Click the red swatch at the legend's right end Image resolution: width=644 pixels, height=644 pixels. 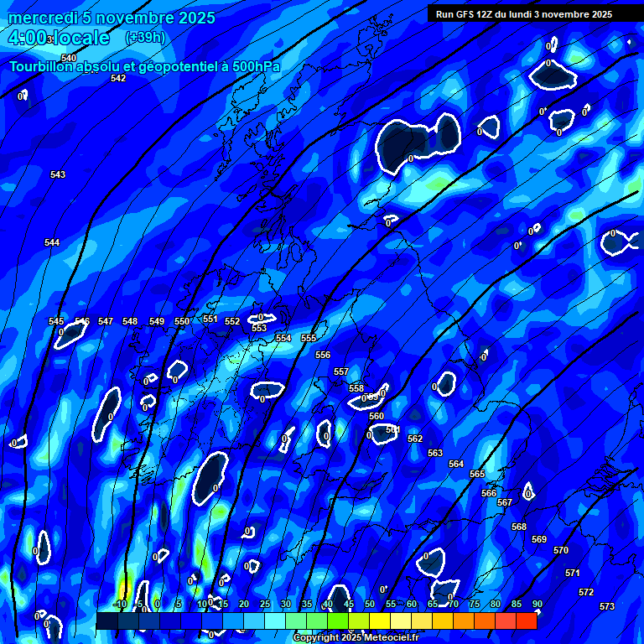click(527, 621)
